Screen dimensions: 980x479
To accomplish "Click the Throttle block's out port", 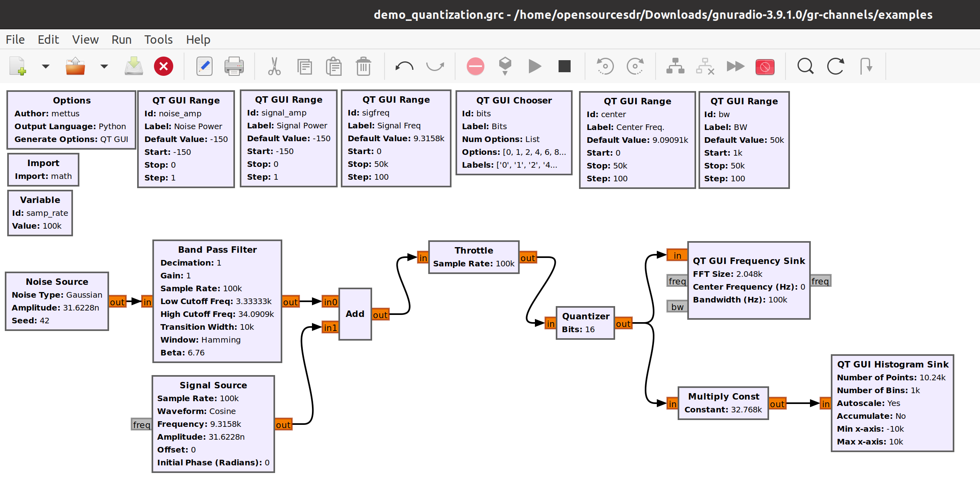I will [x=528, y=258].
